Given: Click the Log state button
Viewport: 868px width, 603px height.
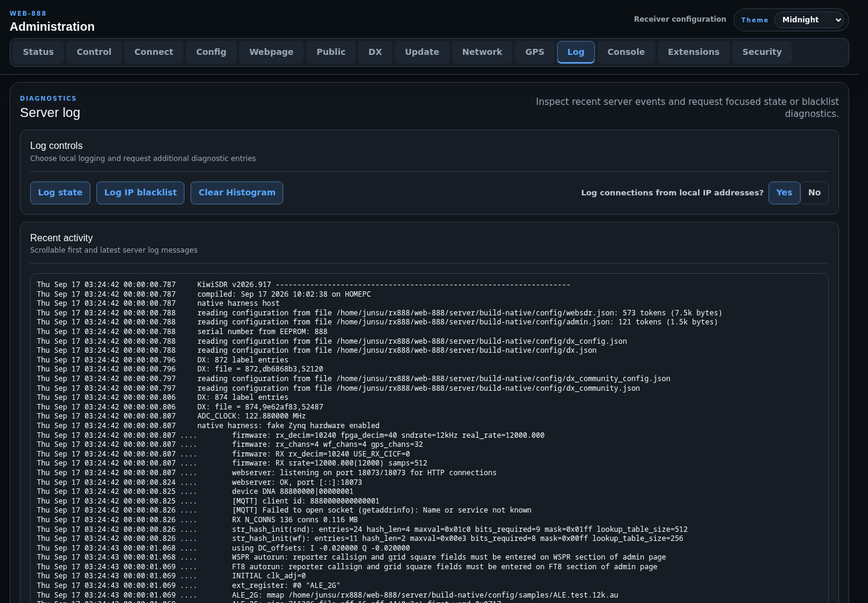Looking at the screenshot, I should tap(60, 193).
